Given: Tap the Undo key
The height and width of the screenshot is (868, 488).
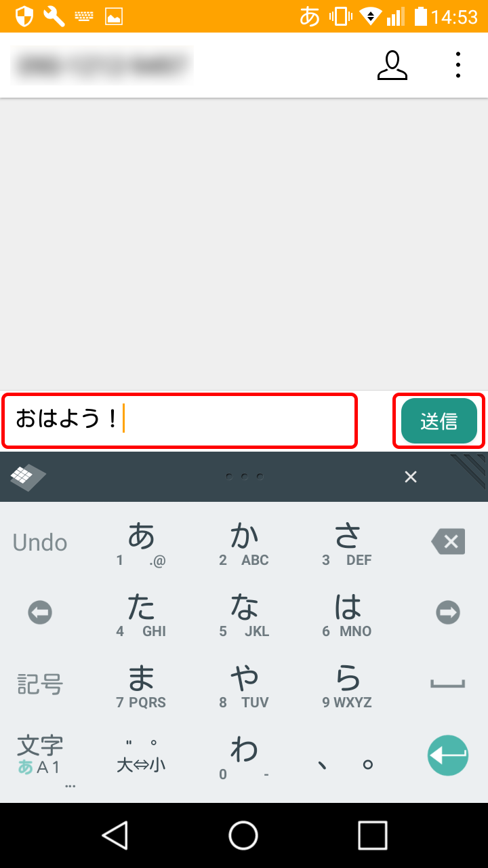Looking at the screenshot, I should (40, 542).
